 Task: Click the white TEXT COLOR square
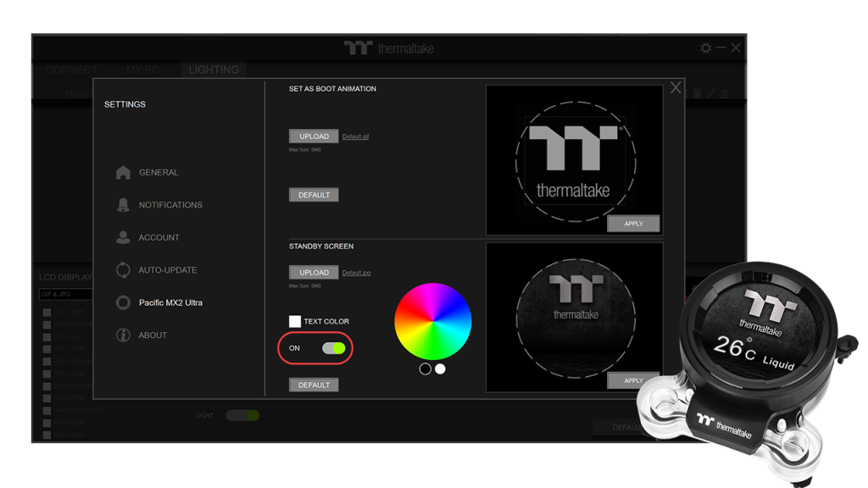(295, 321)
